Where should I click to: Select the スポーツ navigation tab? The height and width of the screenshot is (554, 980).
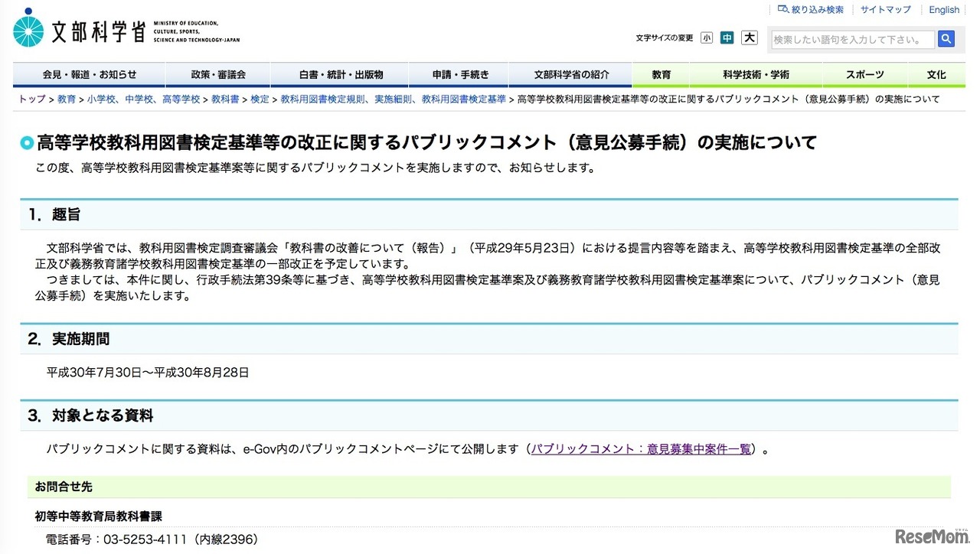click(x=864, y=75)
